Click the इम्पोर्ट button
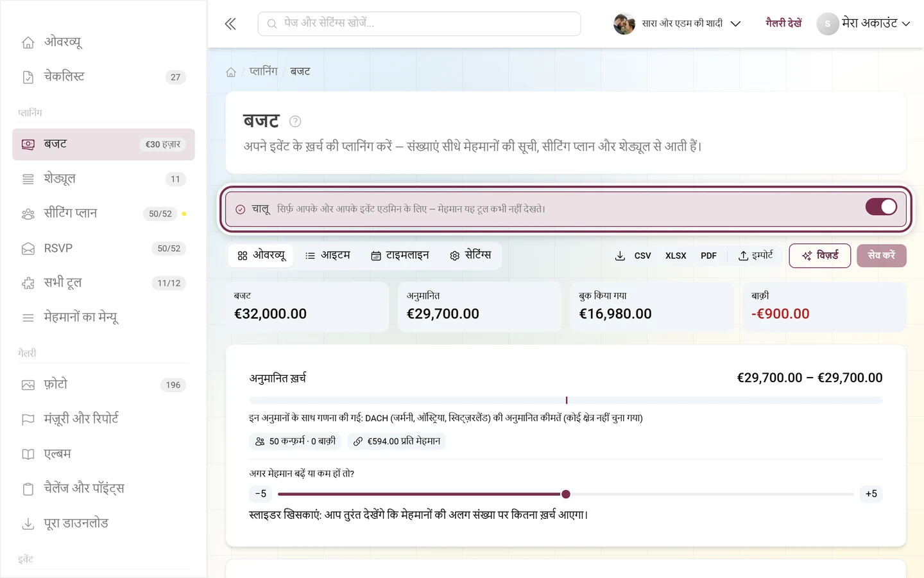The image size is (924, 578). point(756,256)
